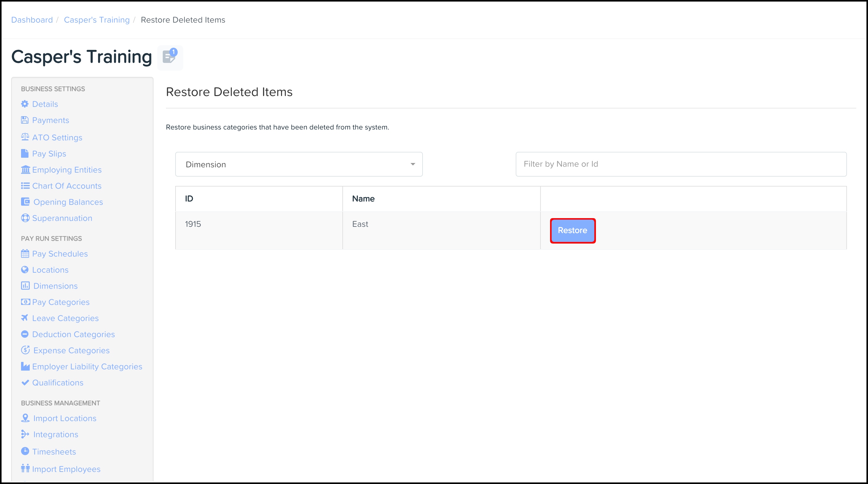
Task: Open Pay Categories settings
Action: pos(61,302)
